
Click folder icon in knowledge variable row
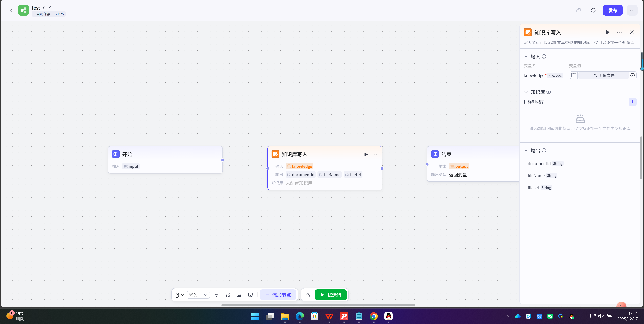574,75
